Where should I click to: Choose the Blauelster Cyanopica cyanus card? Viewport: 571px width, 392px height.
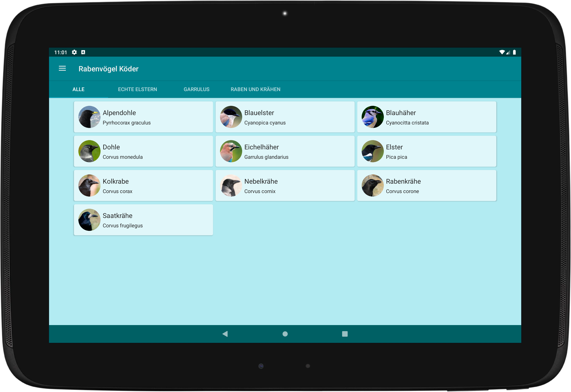coord(285,117)
